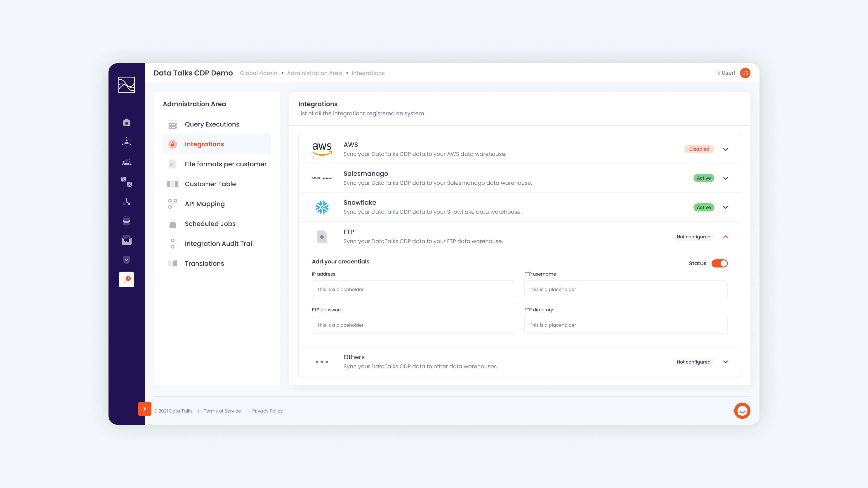The width and height of the screenshot is (868, 488).
Task: Expand the AWS integration row
Action: pos(725,149)
